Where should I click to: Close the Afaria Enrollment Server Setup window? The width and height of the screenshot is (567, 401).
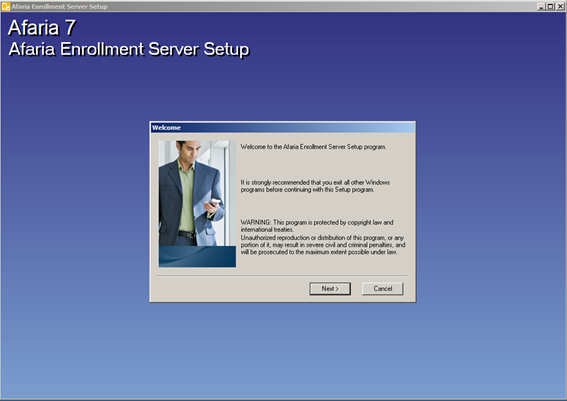560,7
